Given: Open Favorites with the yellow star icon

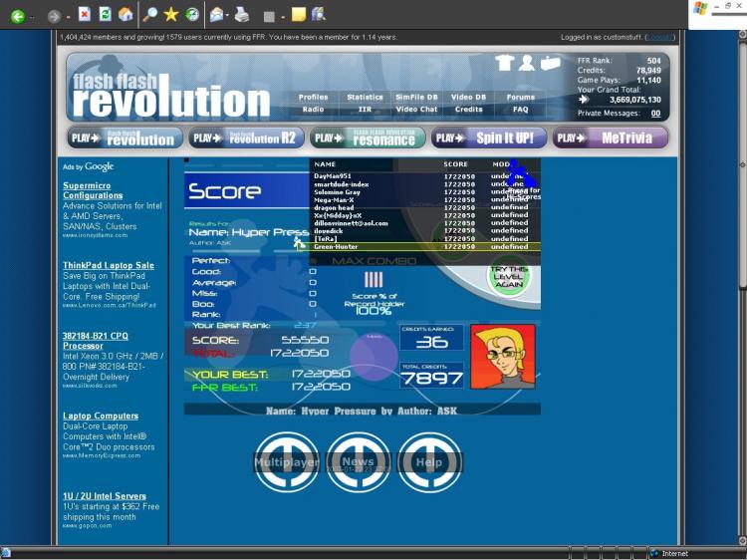Looking at the screenshot, I should [171, 15].
